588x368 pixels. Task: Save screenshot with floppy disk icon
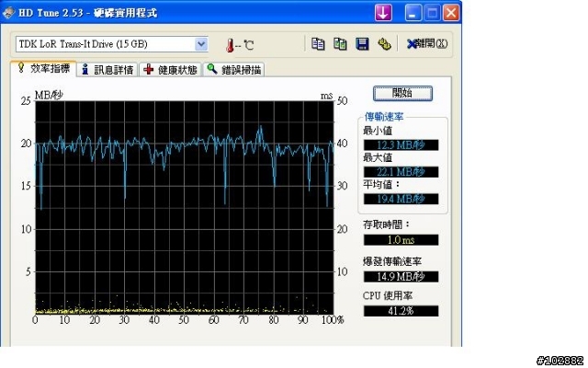coord(362,44)
